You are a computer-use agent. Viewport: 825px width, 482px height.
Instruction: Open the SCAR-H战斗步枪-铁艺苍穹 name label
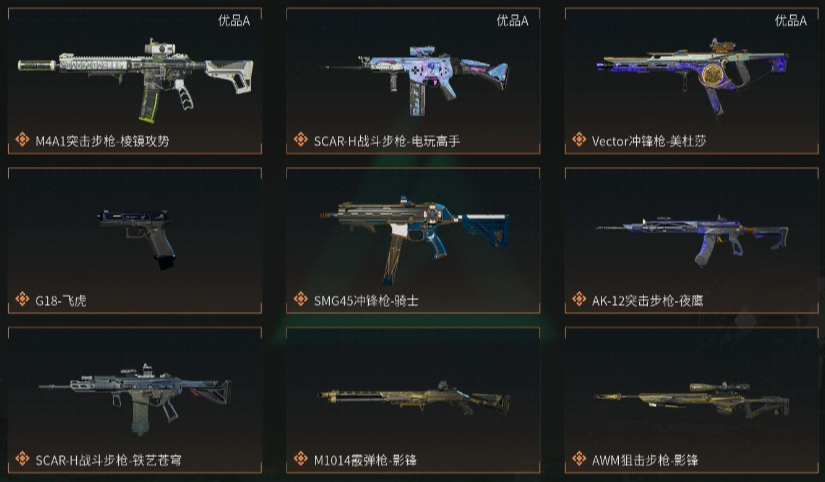tap(108, 460)
